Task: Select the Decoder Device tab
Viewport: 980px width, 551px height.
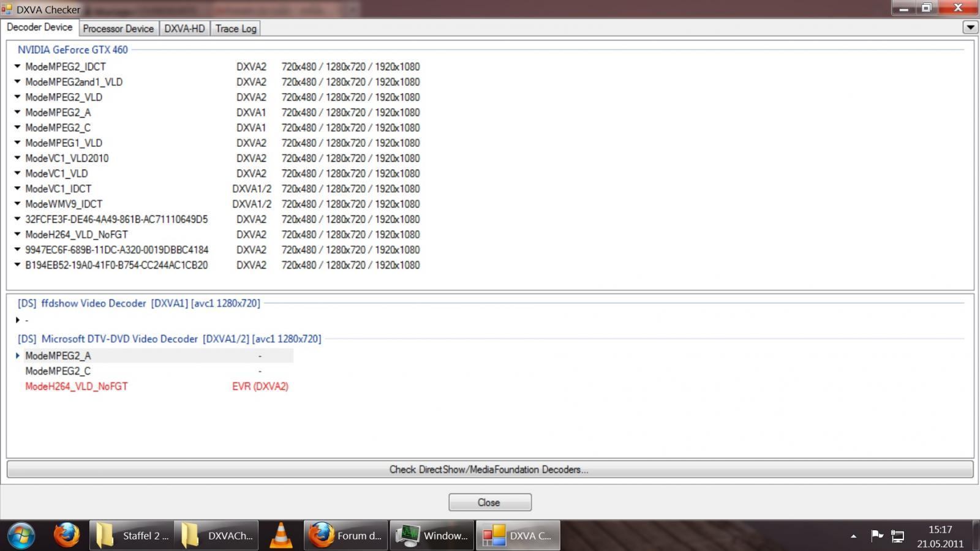Action: pyautogui.click(x=40, y=28)
